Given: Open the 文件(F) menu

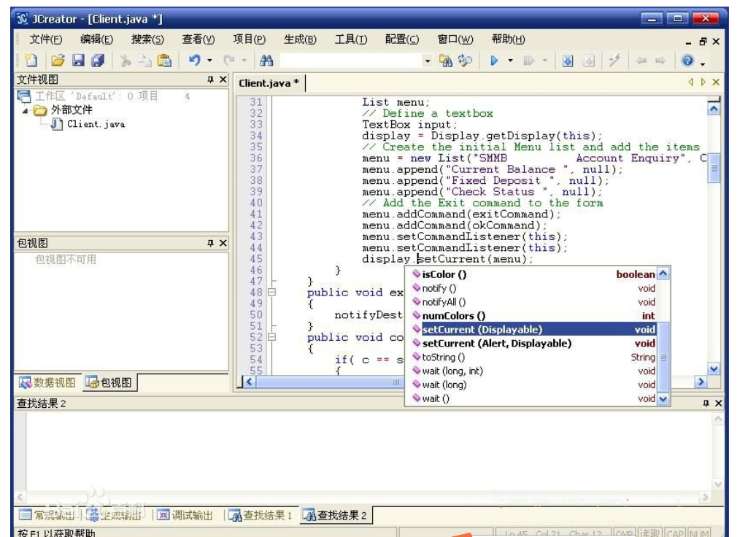Looking at the screenshot, I should [46, 39].
